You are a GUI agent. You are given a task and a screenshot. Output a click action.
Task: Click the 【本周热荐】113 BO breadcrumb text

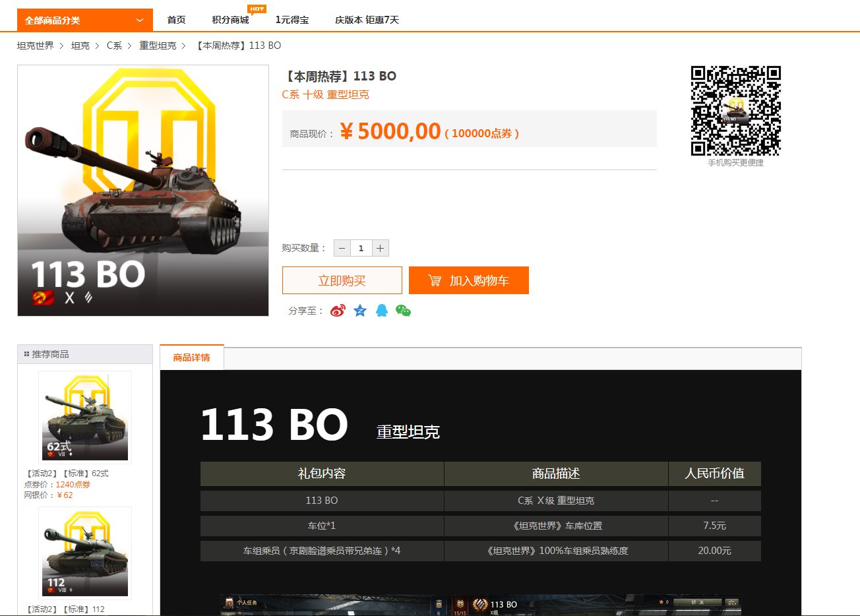[238, 46]
